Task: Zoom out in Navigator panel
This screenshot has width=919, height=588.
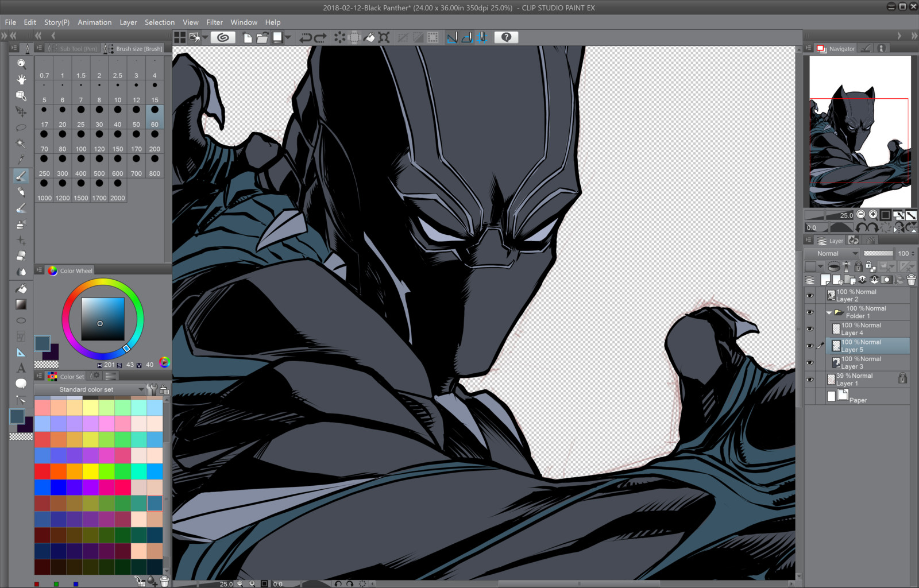Action: tap(860, 215)
